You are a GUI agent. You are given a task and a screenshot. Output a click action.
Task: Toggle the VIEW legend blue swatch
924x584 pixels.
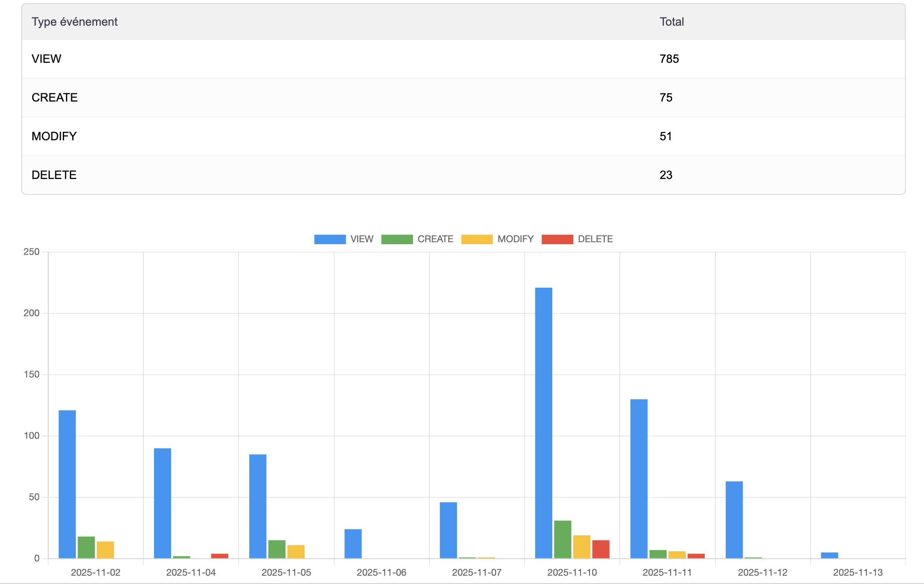pos(330,239)
